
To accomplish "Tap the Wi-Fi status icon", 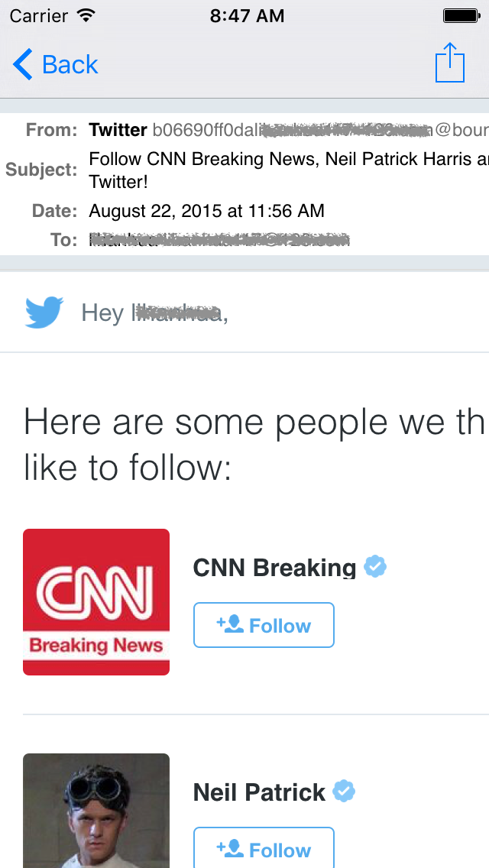I will click(x=86, y=15).
